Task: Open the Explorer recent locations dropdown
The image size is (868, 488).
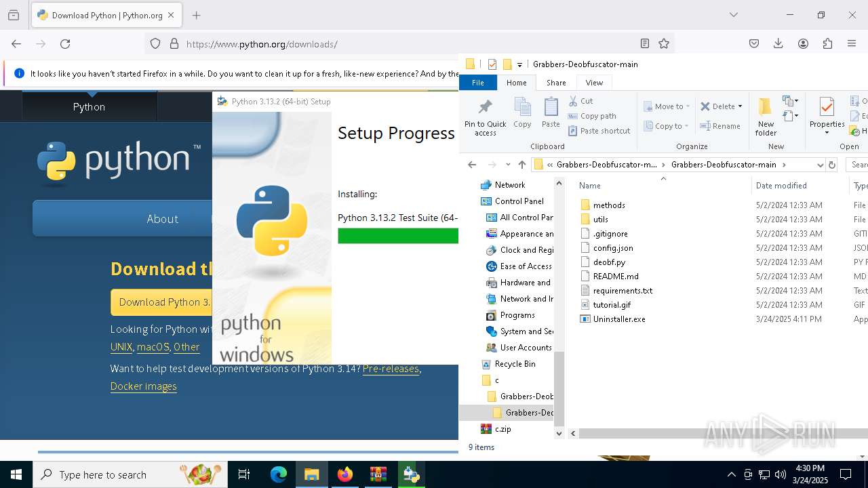Action: (x=508, y=165)
